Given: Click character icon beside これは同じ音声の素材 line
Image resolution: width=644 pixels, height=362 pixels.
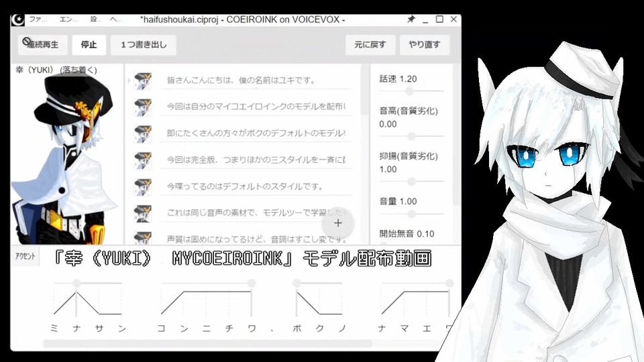Looking at the screenshot, I should (x=143, y=214).
